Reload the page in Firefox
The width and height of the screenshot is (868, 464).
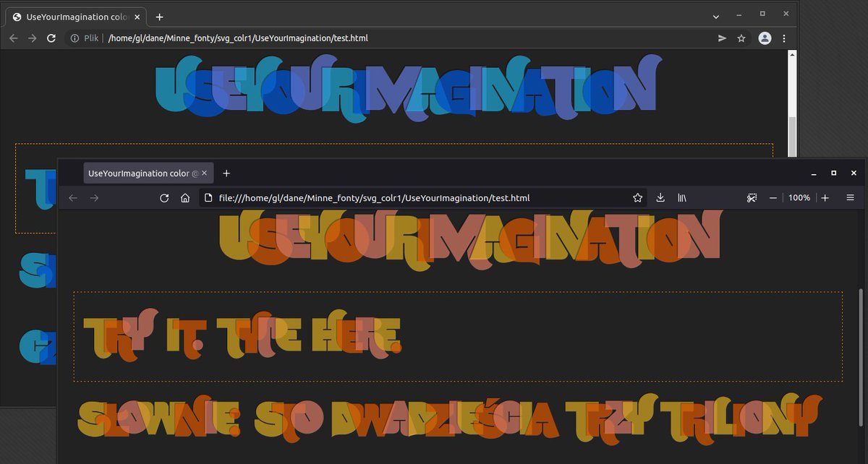click(x=164, y=198)
